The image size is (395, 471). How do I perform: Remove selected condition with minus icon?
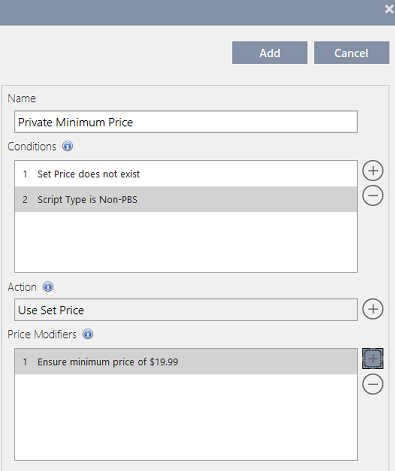click(373, 195)
